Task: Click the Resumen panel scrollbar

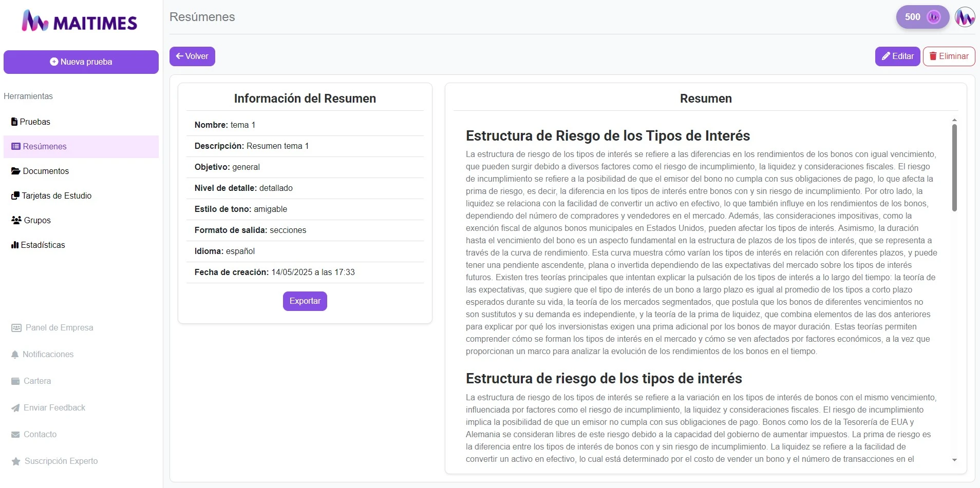Action: click(x=955, y=166)
